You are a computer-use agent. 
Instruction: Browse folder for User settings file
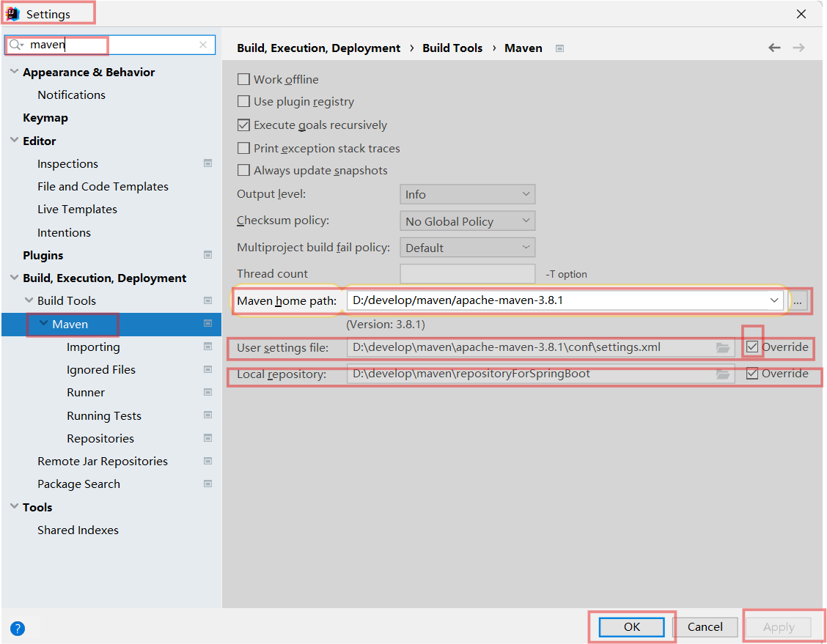tap(723, 347)
